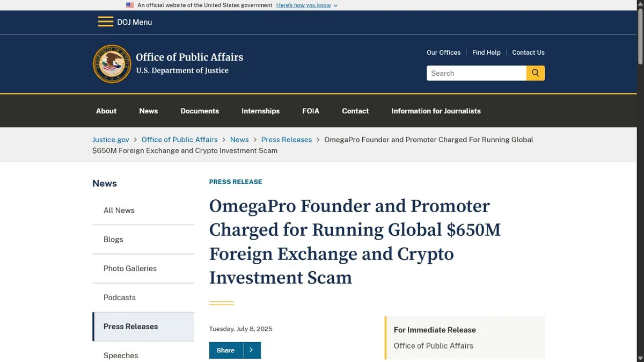Viewport: 644px width, 362px height.
Task: Click the Justice.gov breadcrumb link
Action: pyautogui.click(x=111, y=140)
